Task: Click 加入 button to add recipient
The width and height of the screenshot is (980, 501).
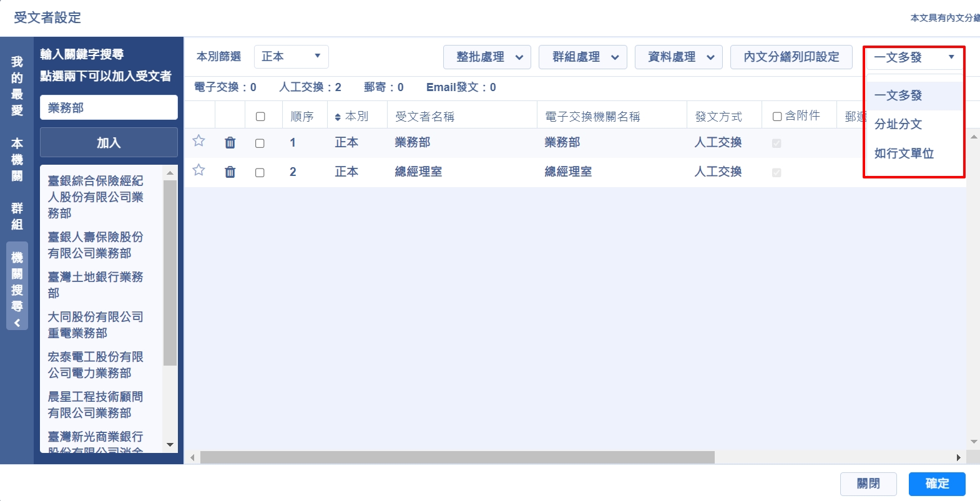Action: coord(109,143)
